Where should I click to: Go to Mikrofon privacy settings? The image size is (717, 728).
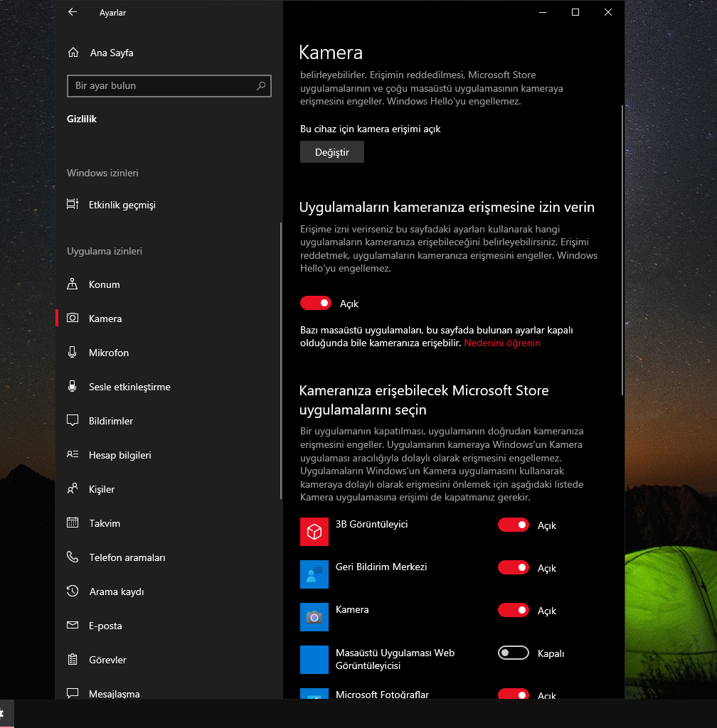(x=168, y=353)
